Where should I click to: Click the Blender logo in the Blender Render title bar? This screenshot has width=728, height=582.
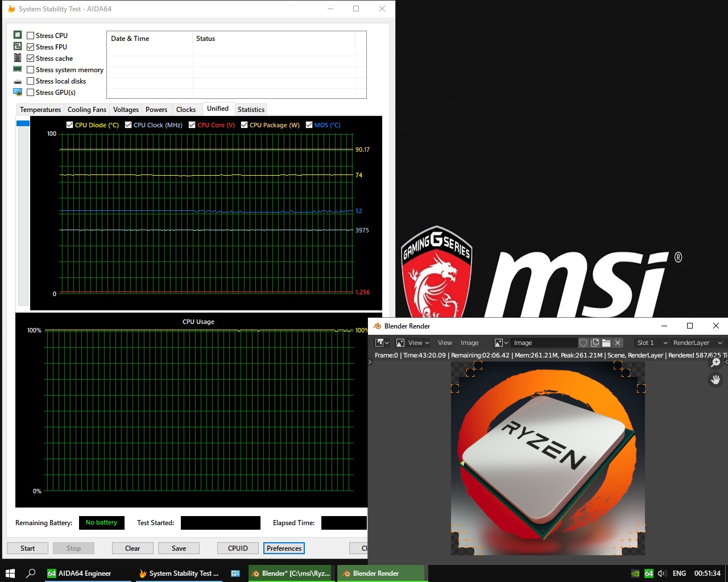[377, 326]
